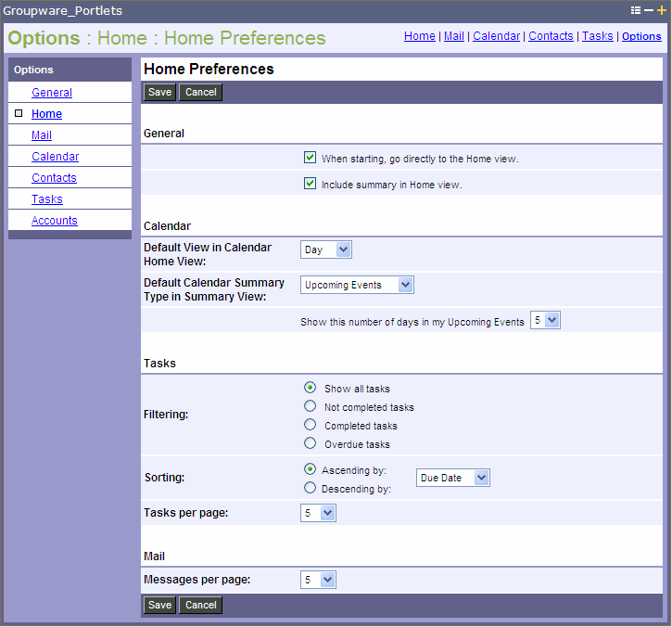Click the 'Sorting:' label
672x627 pixels.
coord(165,478)
